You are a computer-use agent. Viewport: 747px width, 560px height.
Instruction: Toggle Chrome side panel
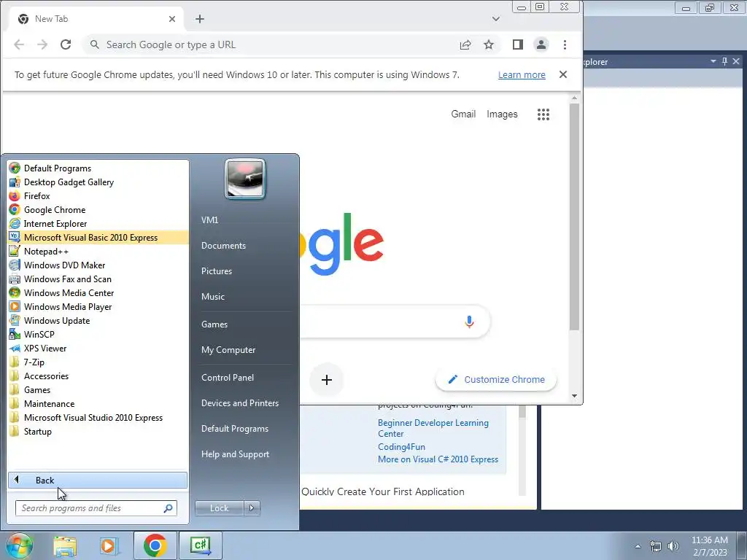[518, 44]
